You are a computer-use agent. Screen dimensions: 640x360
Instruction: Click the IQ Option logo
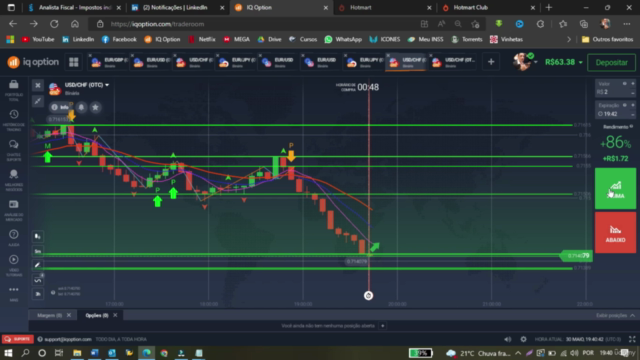coord(33,62)
